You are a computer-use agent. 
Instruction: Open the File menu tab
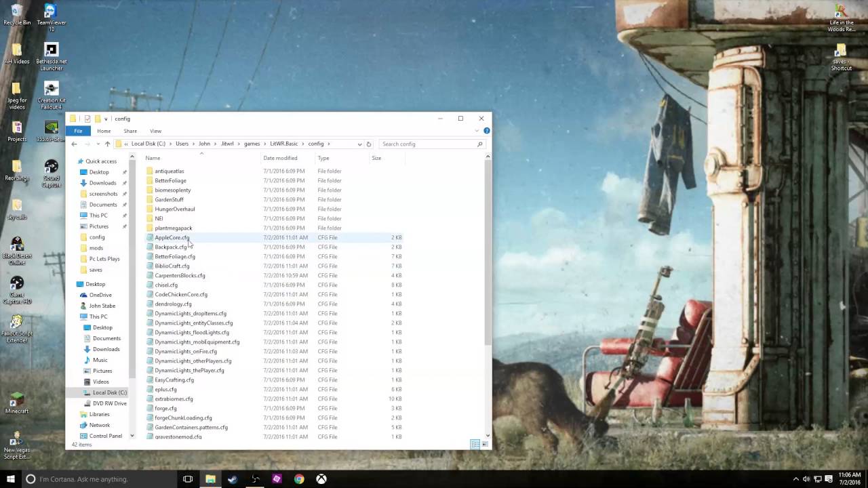[x=78, y=131]
